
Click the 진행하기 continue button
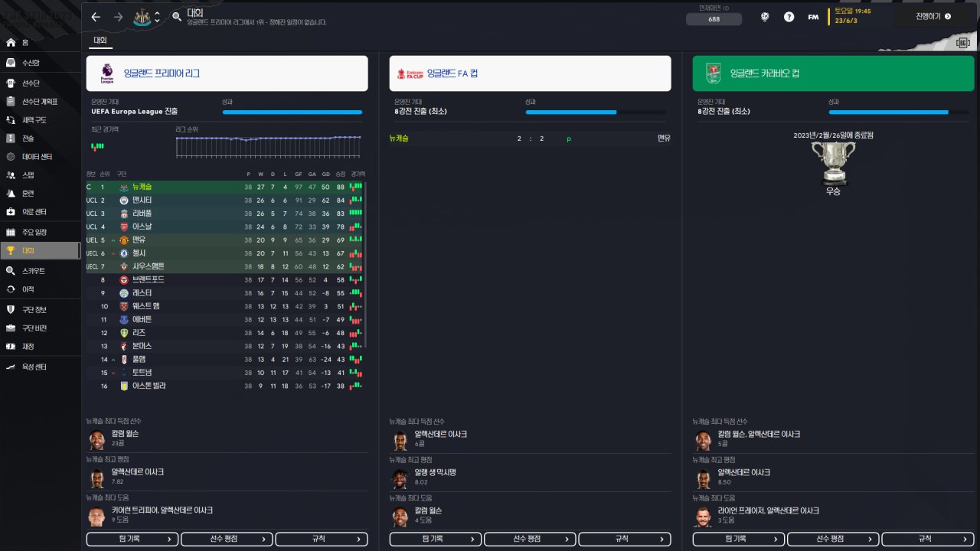tap(933, 16)
